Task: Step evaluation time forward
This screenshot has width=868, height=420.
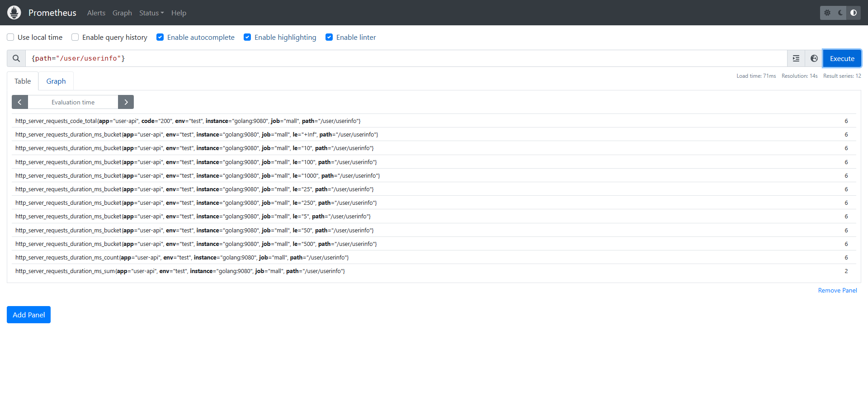Action: click(126, 102)
